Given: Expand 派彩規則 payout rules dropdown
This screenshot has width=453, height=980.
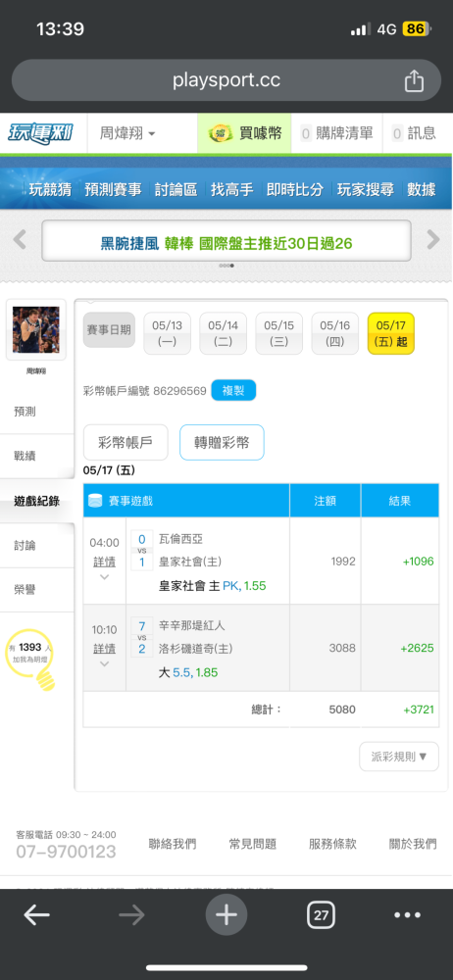Looking at the screenshot, I should [399, 757].
